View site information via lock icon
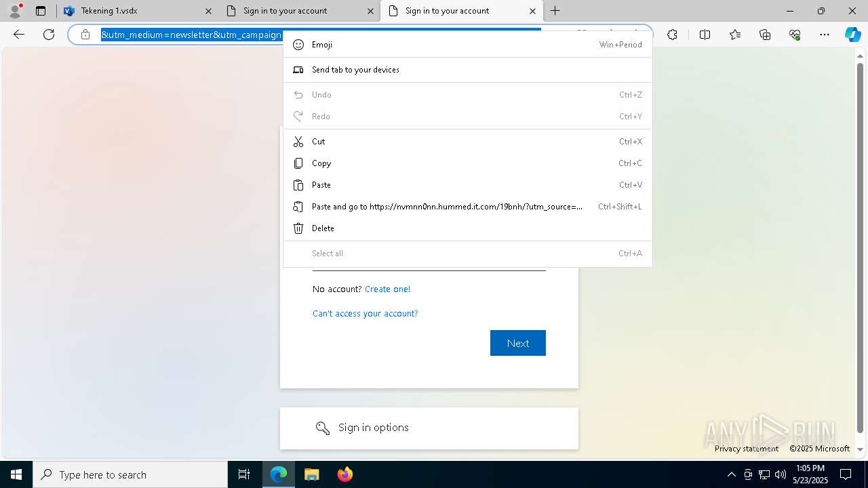The height and width of the screenshot is (488, 868). click(85, 35)
